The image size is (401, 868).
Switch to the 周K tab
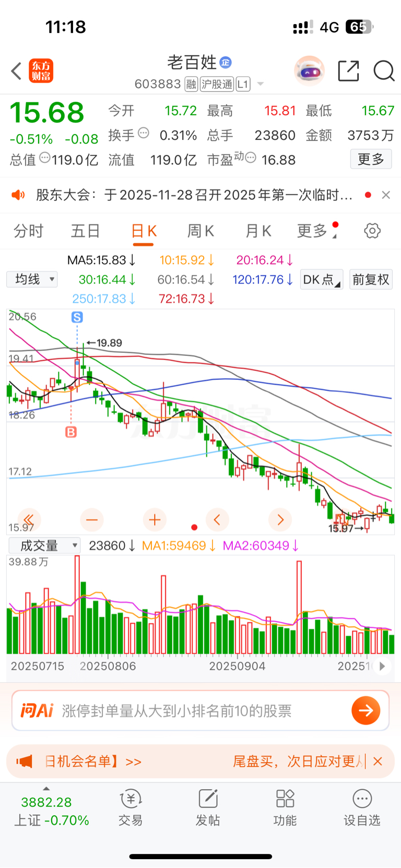click(x=200, y=231)
